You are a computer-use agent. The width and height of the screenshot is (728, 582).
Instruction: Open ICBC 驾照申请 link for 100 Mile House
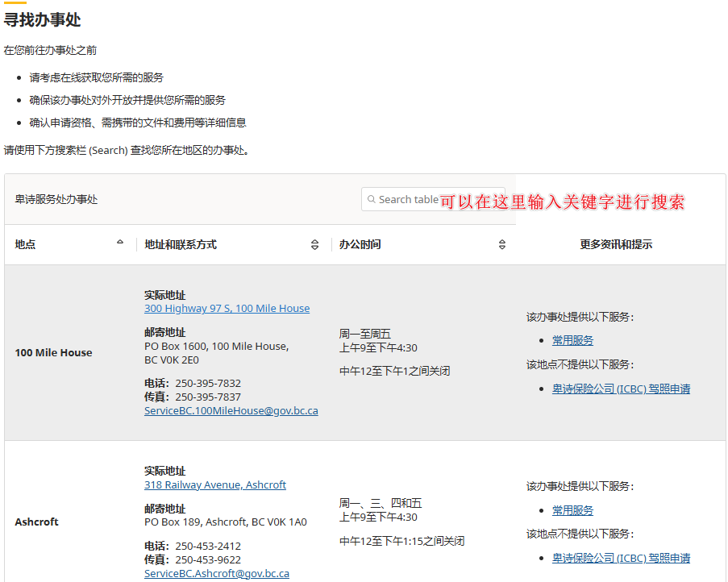621,389
